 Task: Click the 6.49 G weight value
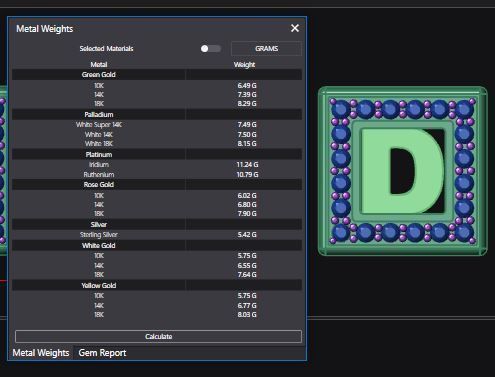pos(247,86)
